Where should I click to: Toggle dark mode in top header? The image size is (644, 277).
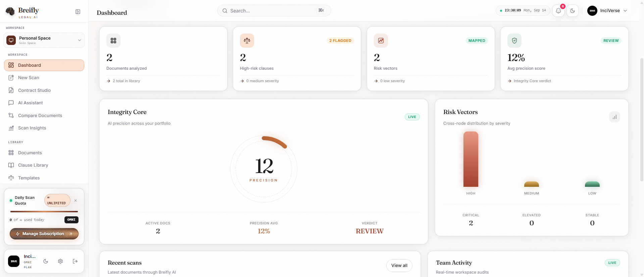point(573,11)
